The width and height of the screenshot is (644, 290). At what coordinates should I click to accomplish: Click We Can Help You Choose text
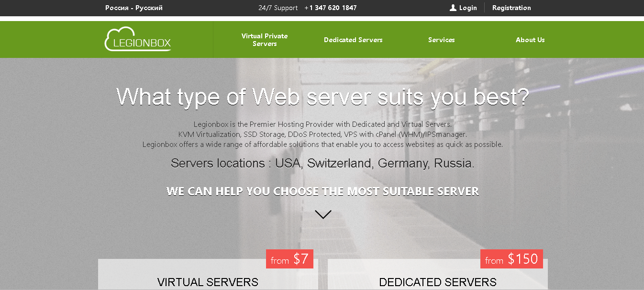pos(323,191)
